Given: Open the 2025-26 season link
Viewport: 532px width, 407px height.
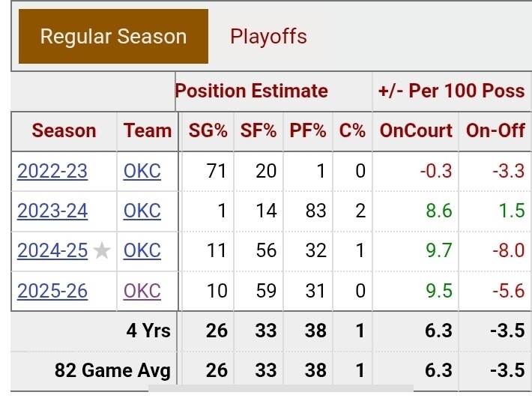Looking at the screenshot, I should coord(52,290).
